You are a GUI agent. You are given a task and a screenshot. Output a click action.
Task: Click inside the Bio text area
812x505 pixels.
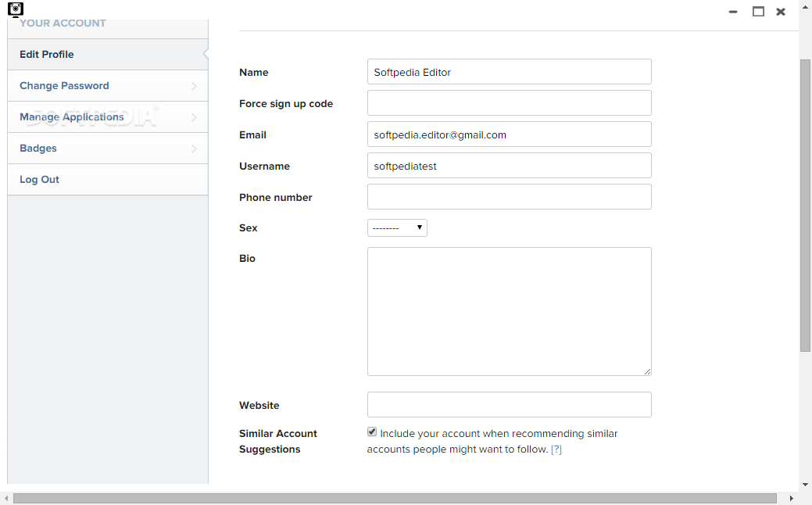509,311
